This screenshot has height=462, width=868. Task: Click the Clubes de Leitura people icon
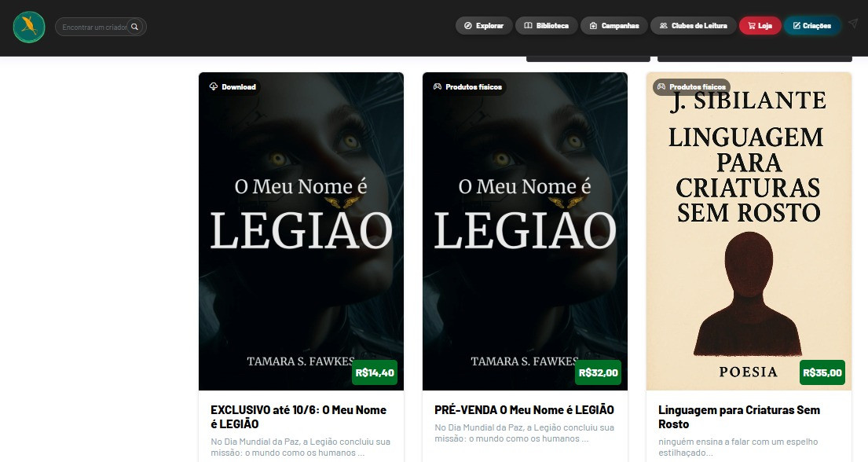(x=663, y=25)
